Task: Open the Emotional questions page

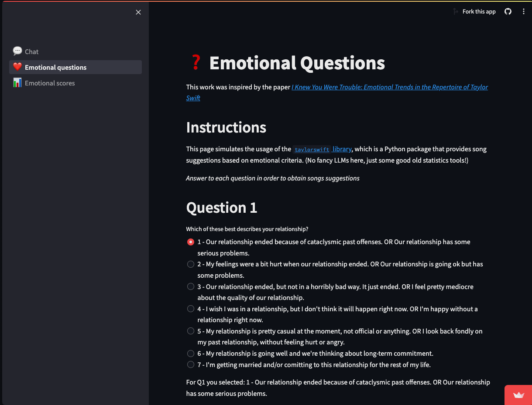Action: tap(76, 67)
